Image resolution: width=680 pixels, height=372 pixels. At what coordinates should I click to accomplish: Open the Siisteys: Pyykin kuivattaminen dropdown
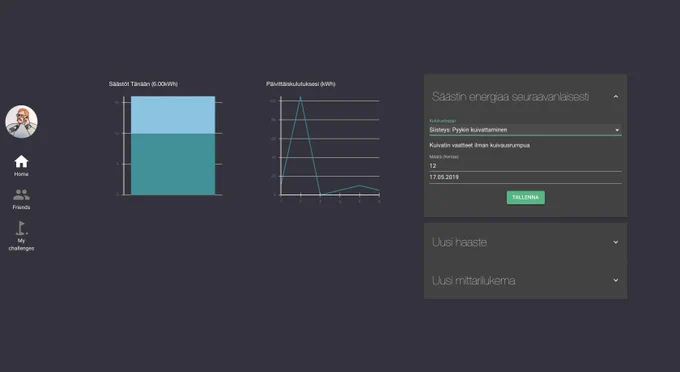(525, 130)
